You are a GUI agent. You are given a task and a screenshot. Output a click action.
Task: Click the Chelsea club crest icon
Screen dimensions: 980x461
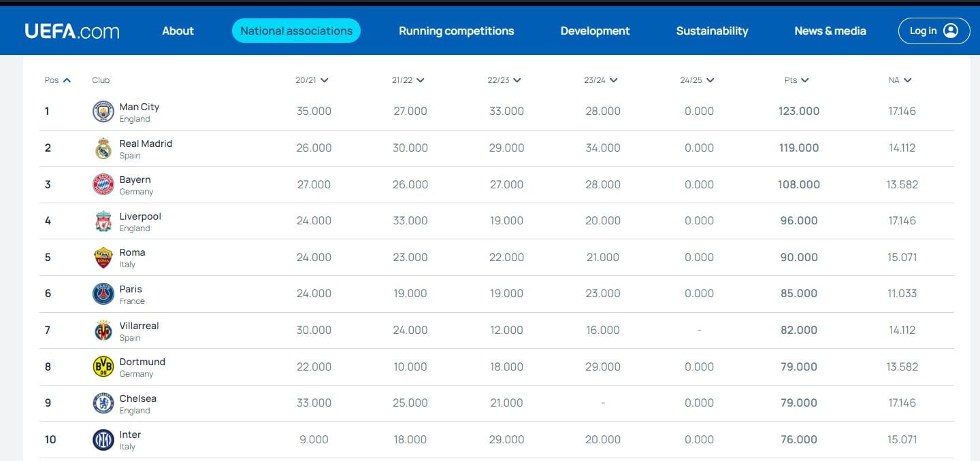coord(103,403)
